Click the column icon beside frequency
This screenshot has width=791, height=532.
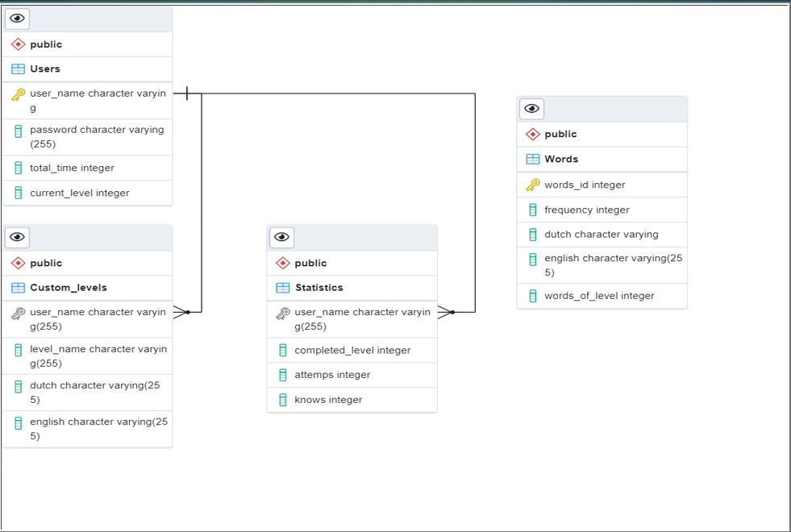point(533,210)
